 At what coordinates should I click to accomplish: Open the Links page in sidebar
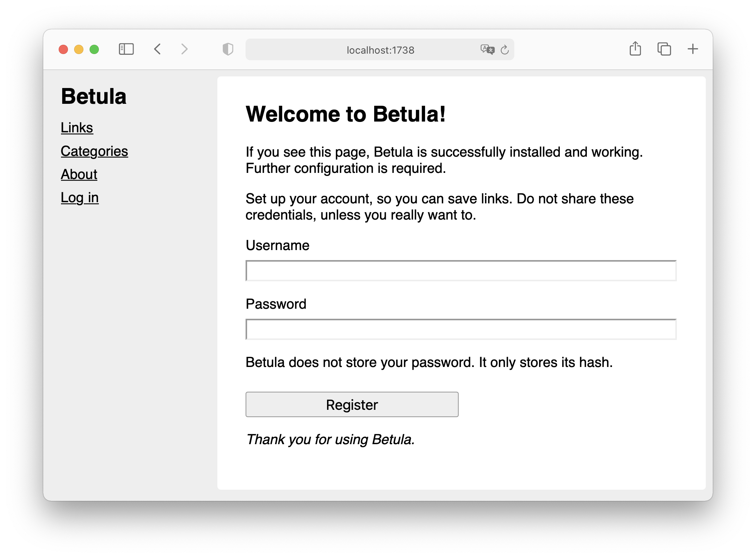(x=77, y=128)
